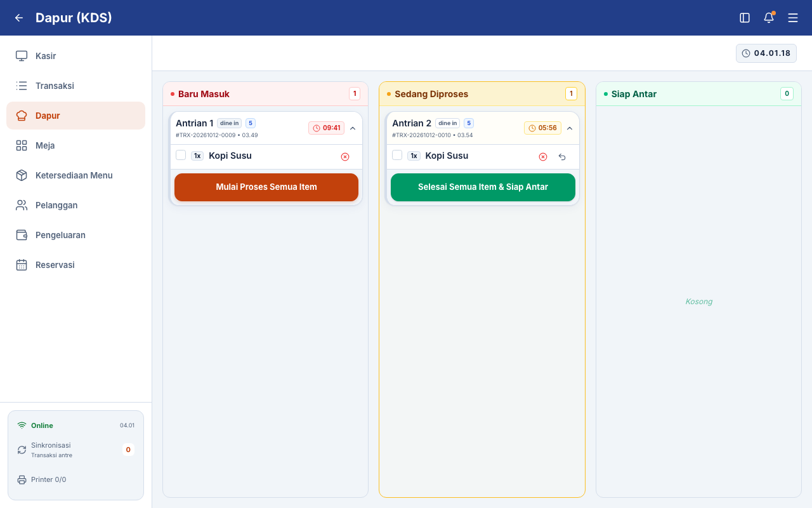
Task: Click the Kosong placeholder text
Action: click(699, 302)
